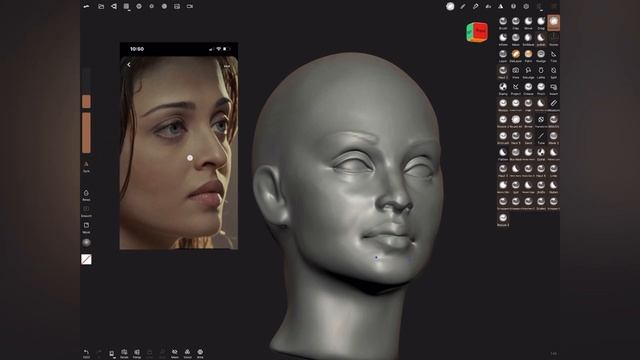This screenshot has width=640, height=360.
Task: Select the Lathe tool
Action: [541, 72]
